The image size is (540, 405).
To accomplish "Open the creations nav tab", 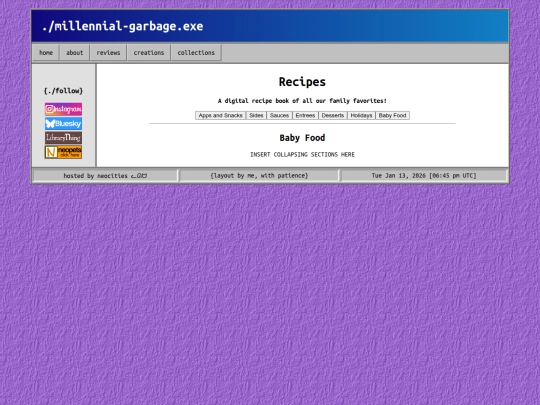I will point(149,53).
